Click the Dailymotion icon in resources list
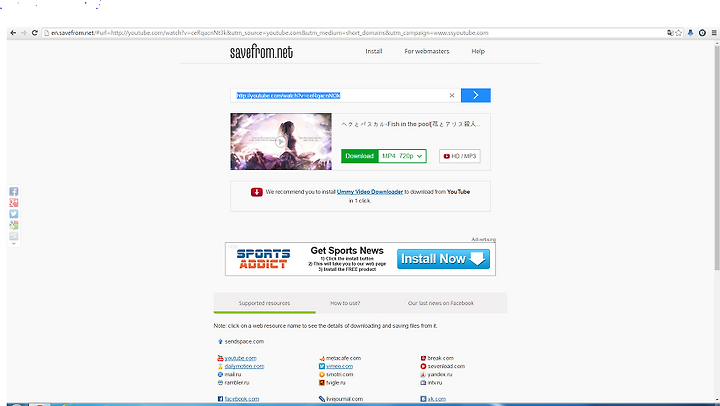Viewport: 720px width, 406px height. point(220,367)
